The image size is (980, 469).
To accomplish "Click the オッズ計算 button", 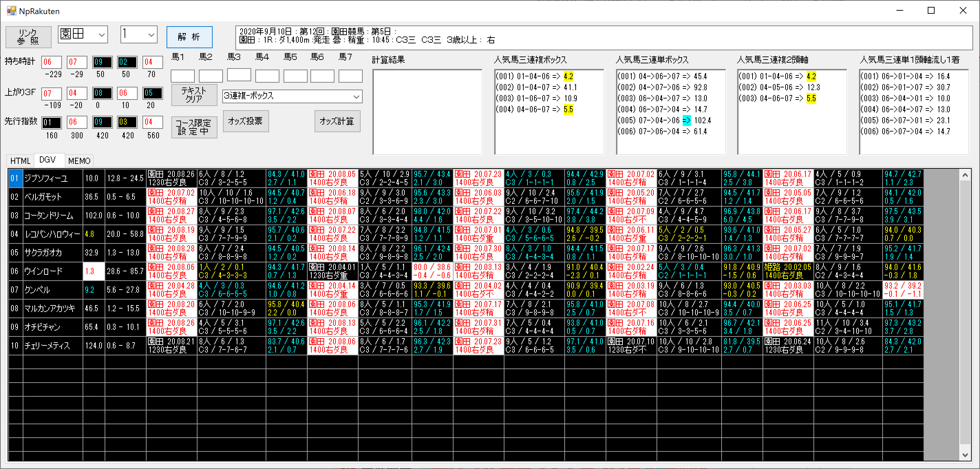I will tap(337, 121).
